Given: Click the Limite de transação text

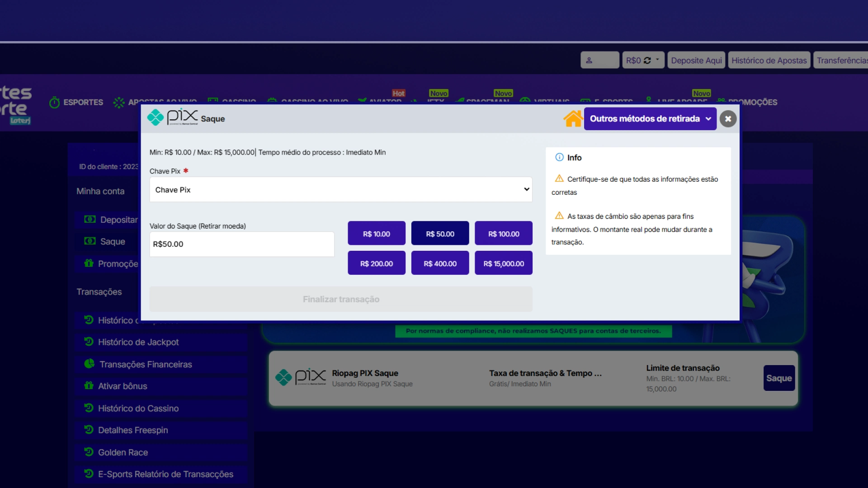Looking at the screenshot, I should (x=683, y=368).
